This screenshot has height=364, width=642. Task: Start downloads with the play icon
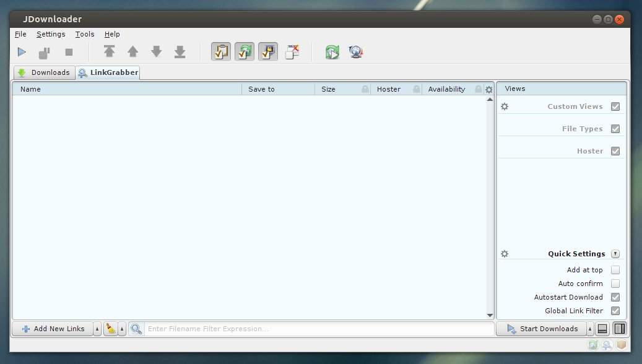click(22, 52)
